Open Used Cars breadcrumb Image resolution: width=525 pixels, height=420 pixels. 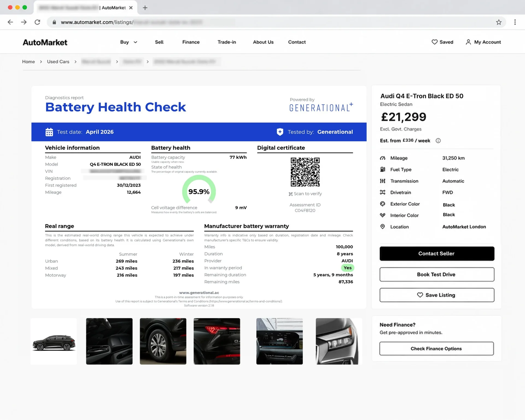pos(58,62)
